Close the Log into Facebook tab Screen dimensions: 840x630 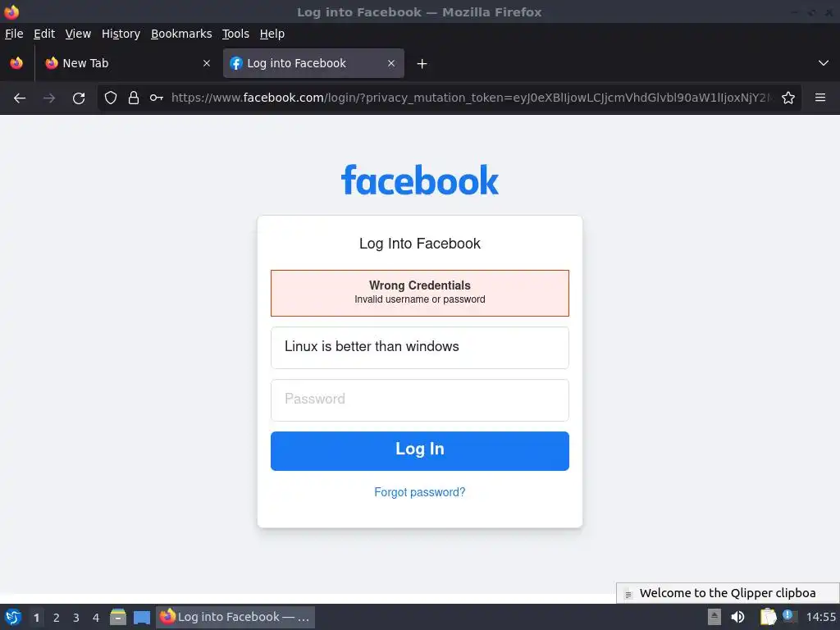tap(391, 63)
